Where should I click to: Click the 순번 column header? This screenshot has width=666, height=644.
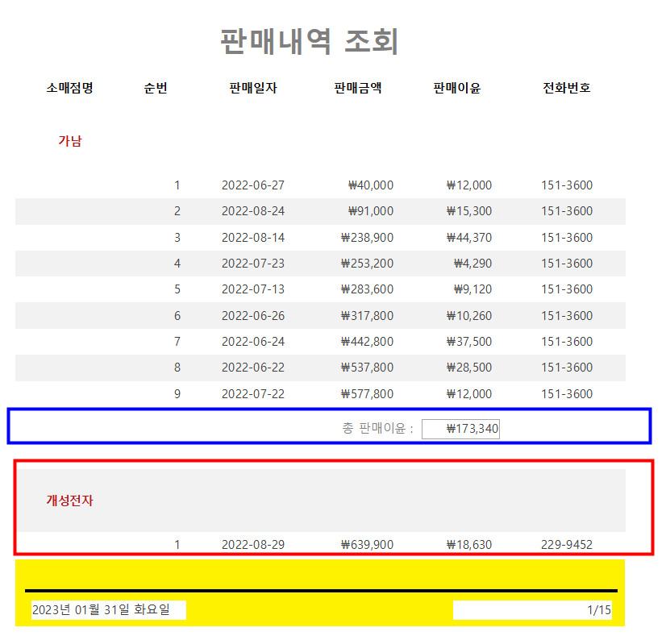point(156,89)
